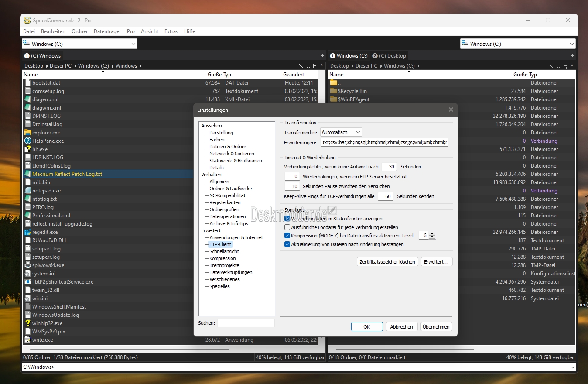
Task: Open folder tree icon in right pane path bar
Action: point(565,66)
